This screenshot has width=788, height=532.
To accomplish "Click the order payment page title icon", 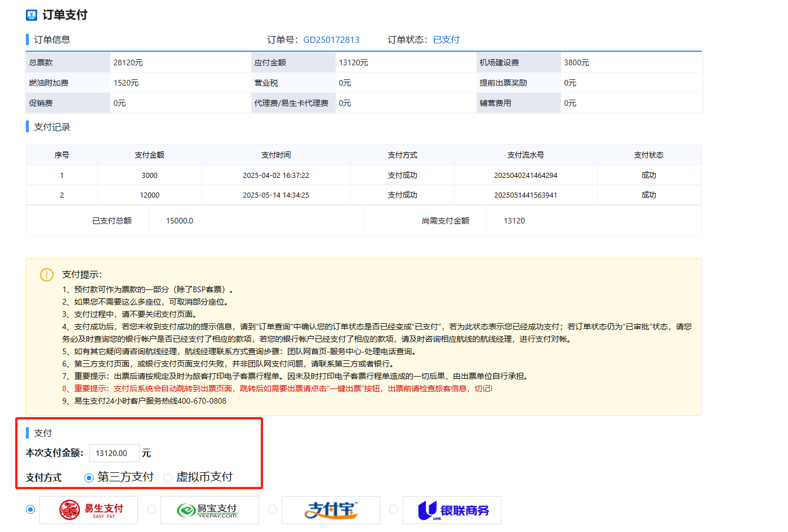I will (x=32, y=15).
